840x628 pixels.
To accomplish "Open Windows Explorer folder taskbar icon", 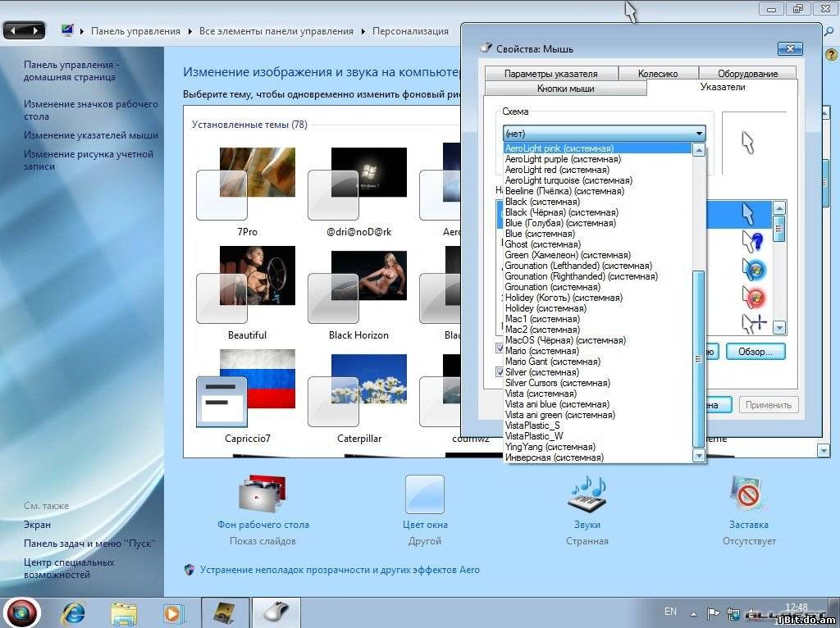I will coord(124,613).
